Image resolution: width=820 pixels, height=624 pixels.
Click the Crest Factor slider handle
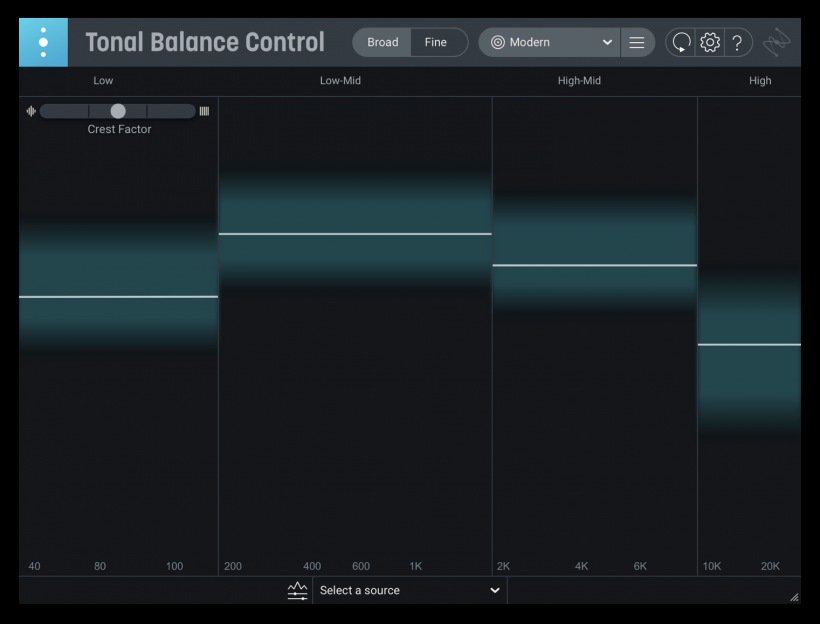[x=118, y=111]
